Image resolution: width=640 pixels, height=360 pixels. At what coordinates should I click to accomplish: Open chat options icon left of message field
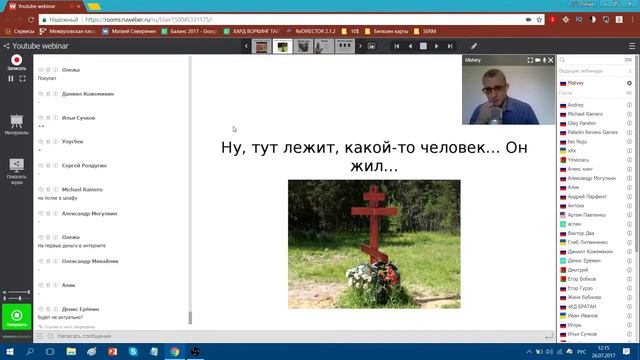point(40,336)
